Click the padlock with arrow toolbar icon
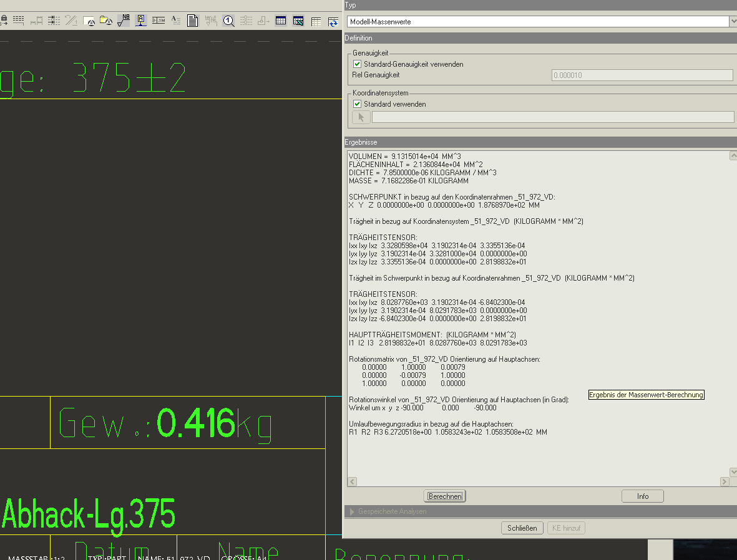 coord(3,20)
